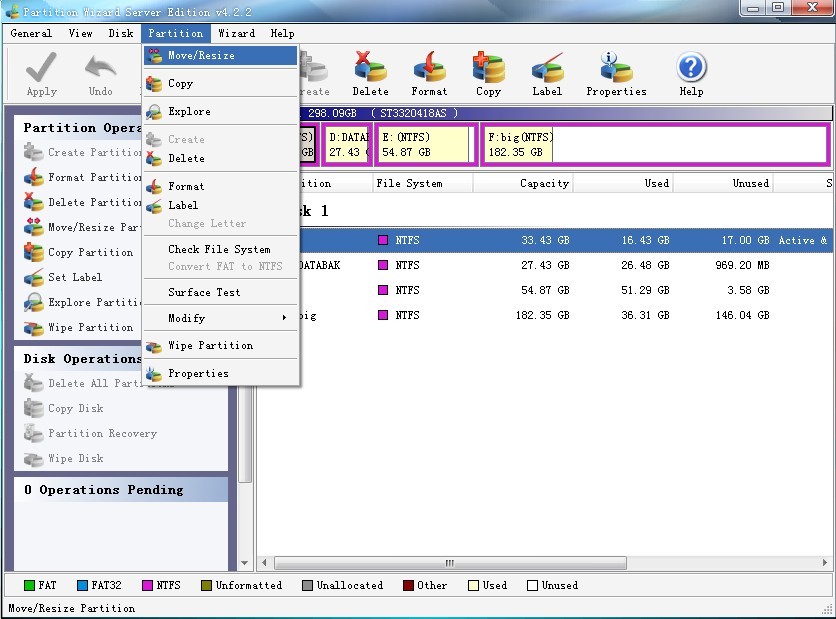The width and height of the screenshot is (836, 619).
Task: Sort by the File System column header
Action: click(x=422, y=183)
